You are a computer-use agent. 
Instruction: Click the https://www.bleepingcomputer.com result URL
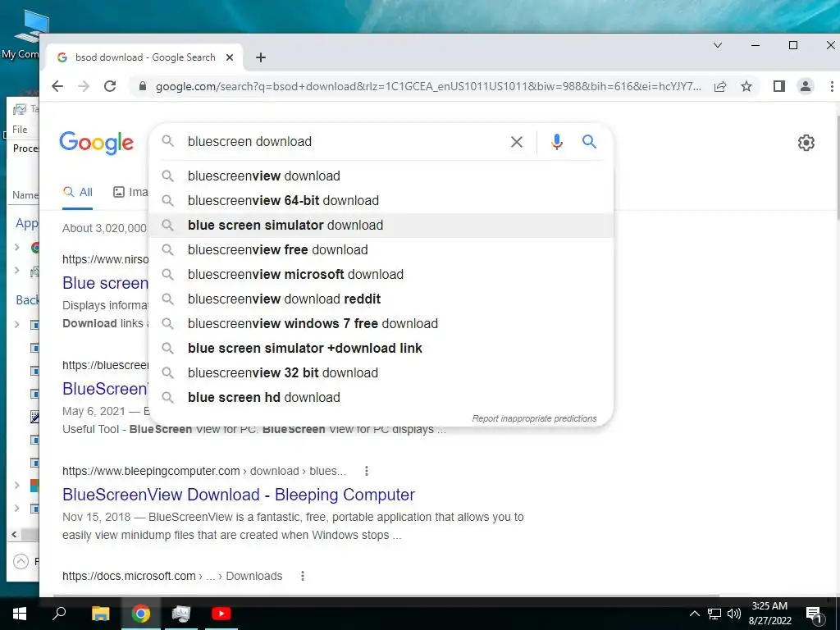pyautogui.click(x=204, y=471)
